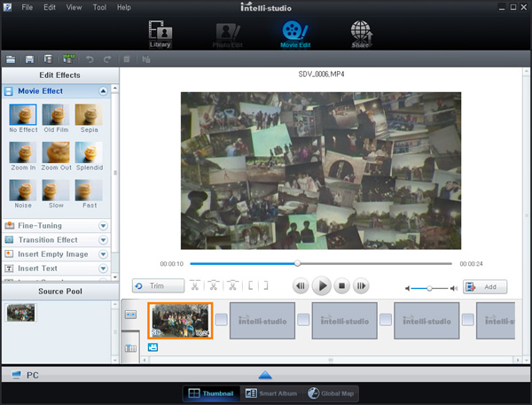Viewport: 532px width, 405px height.
Task: Open the Tool menu
Action: coord(99,7)
